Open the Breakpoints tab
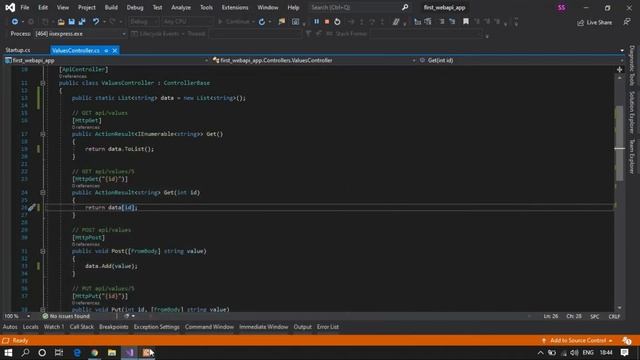The width and height of the screenshot is (640, 360). (113, 327)
